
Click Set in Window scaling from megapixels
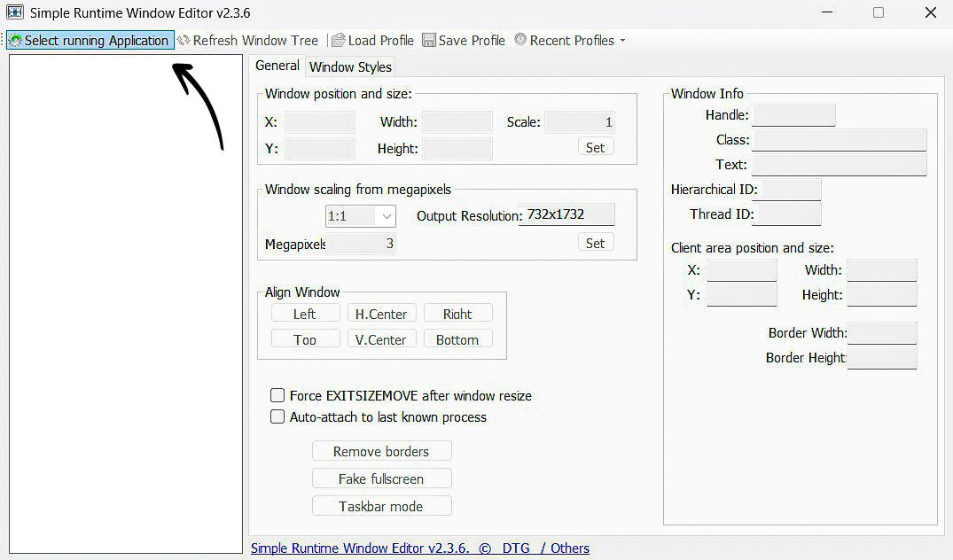(x=595, y=243)
